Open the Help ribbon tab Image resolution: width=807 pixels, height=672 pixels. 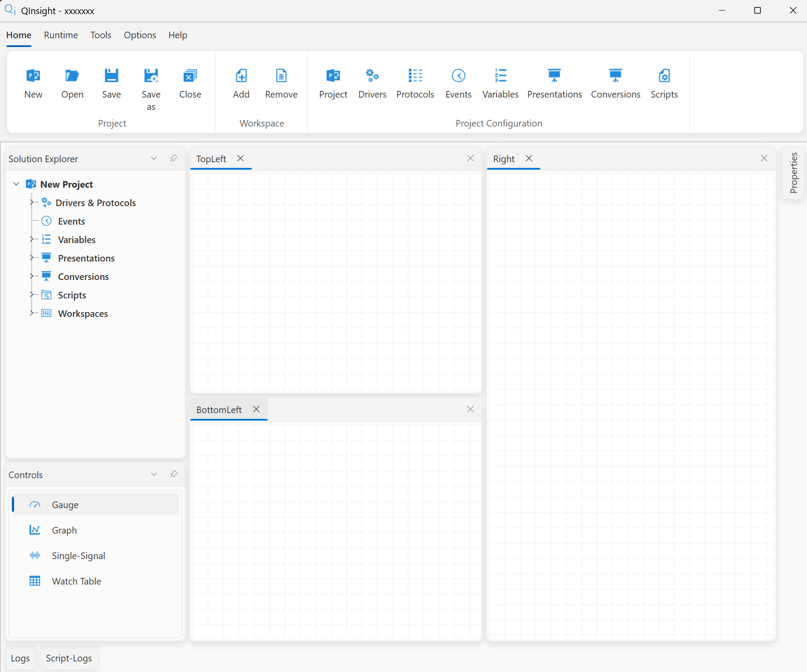pyautogui.click(x=178, y=35)
